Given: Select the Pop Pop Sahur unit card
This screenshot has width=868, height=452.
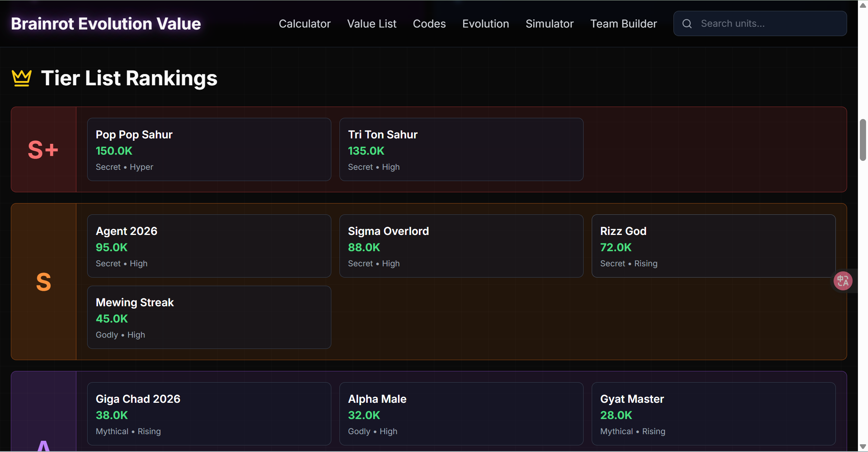Looking at the screenshot, I should 209,149.
